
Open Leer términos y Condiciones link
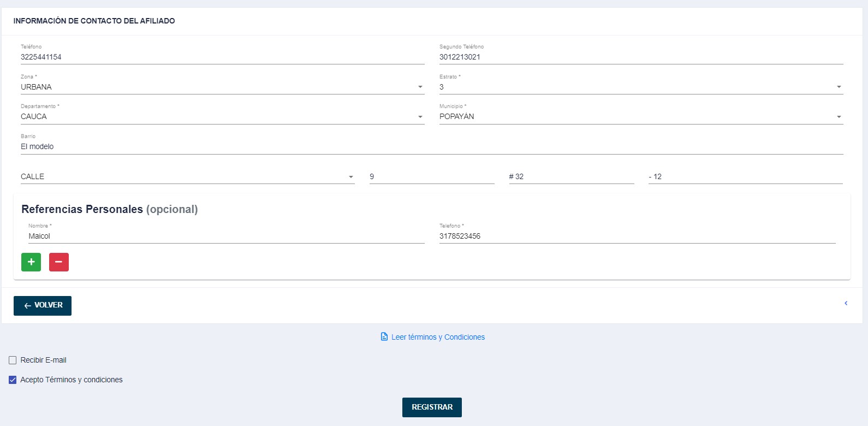432,337
